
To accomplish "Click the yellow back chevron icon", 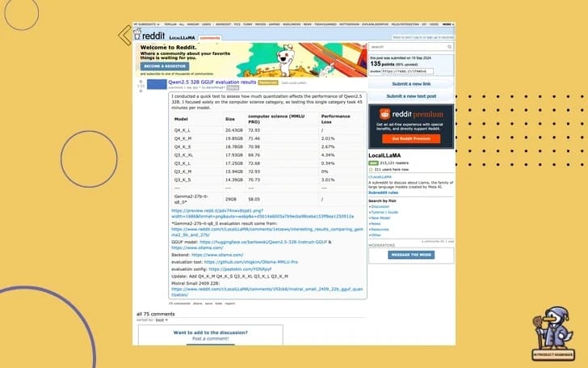I will coord(124,35).
